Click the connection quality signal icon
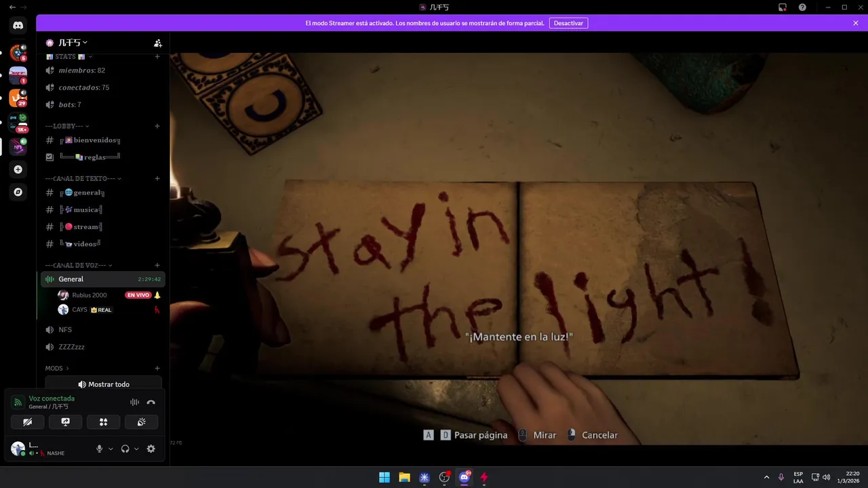 pos(18,403)
